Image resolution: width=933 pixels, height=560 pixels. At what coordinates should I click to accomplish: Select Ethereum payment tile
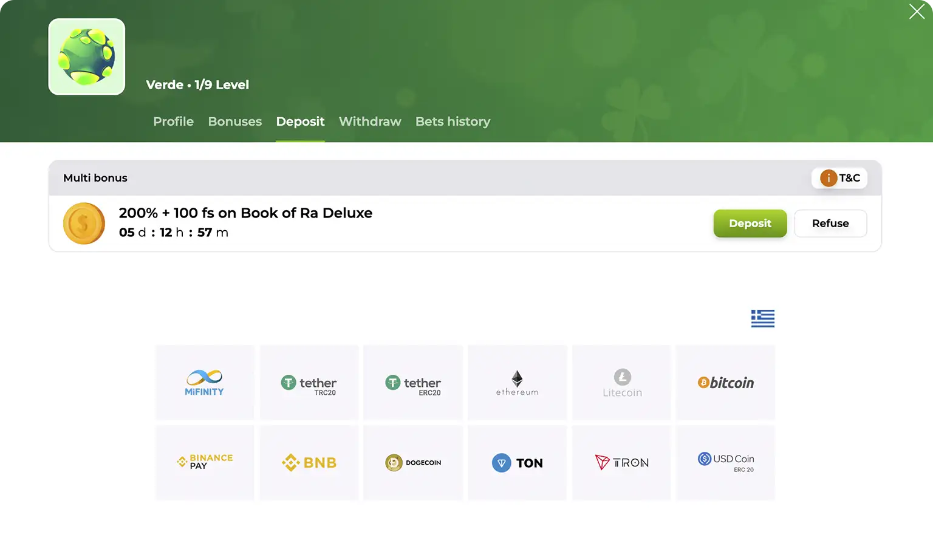[518, 383]
